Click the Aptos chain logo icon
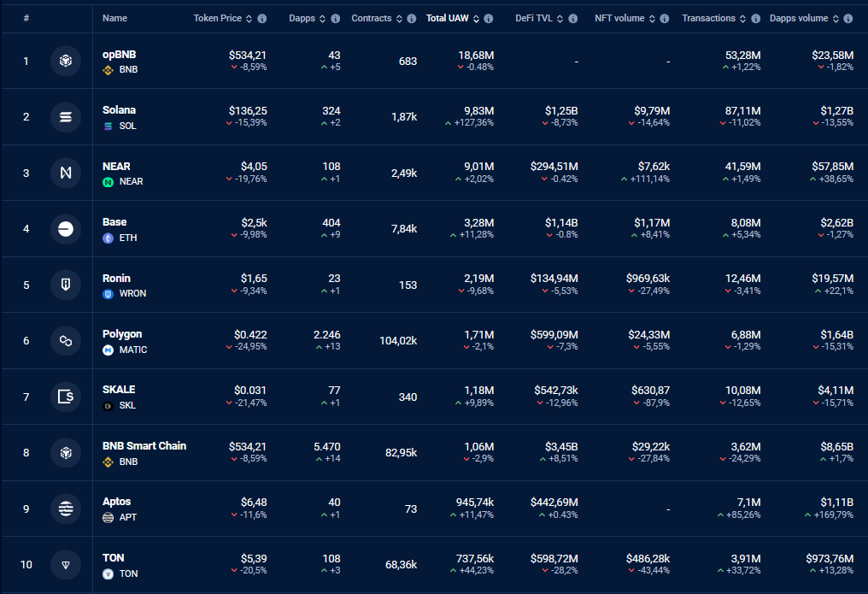This screenshot has height=594, width=868. (x=65, y=509)
